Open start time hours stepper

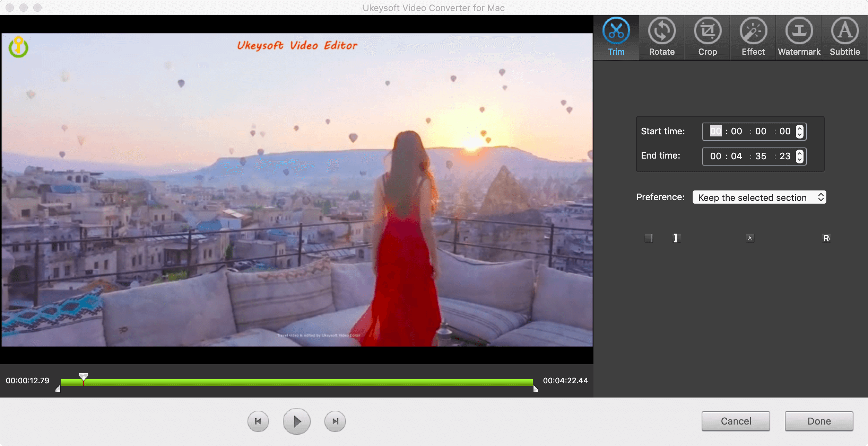click(x=799, y=131)
